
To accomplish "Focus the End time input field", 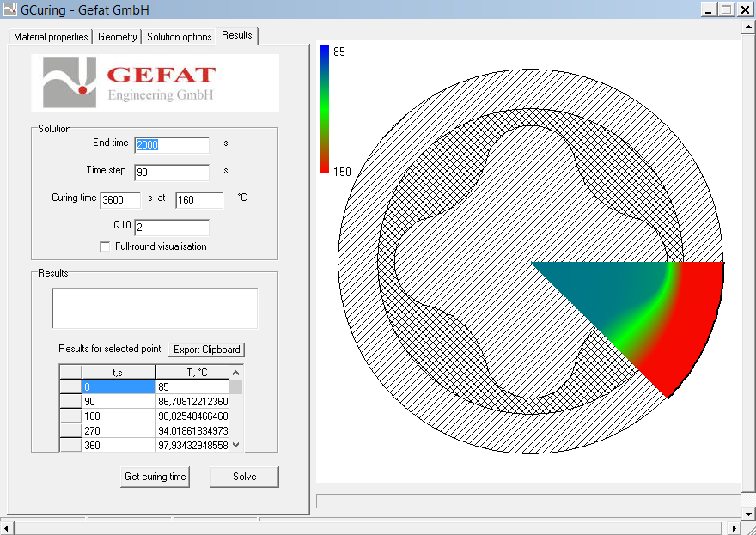I will (172, 145).
